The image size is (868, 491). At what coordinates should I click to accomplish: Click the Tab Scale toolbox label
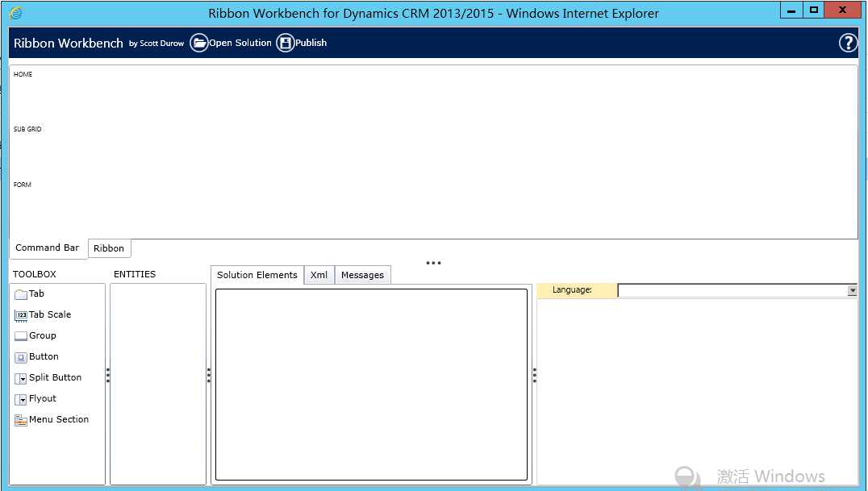click(50, 314)
